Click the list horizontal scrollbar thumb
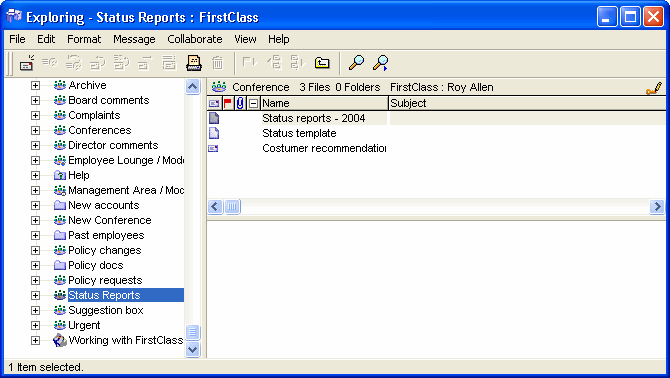Image resolution: width=670 pixels, height=378 pixels. tap(232, 207)
